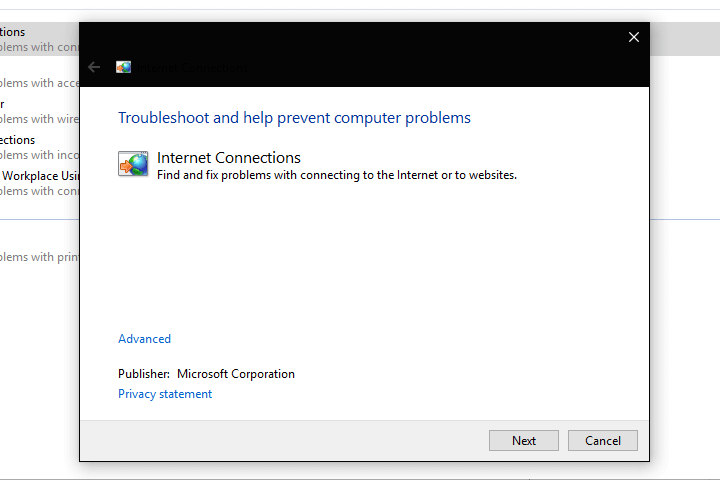
Task: Click the small Internet Connections title bar icon
Action: [123, 67]
